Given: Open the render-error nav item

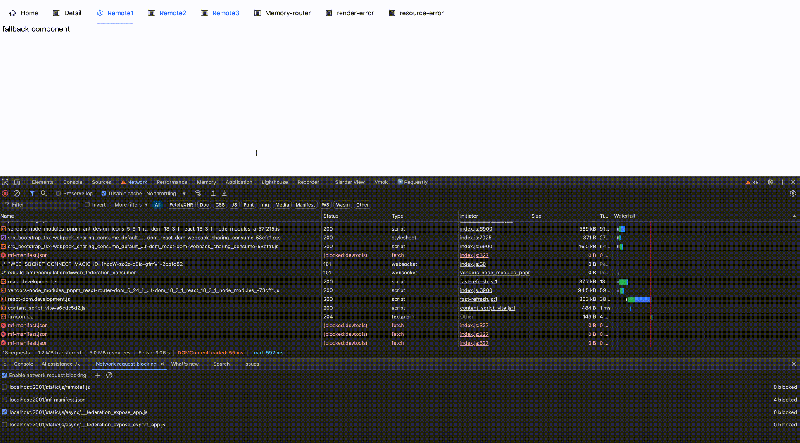Looking at the screenshot, I should 349,13.
